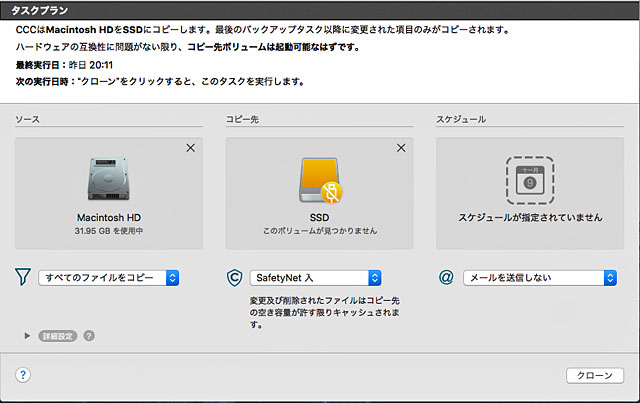Remove the SSD destination with X
This screenshot has width=640, height=403.
pos(401,148)
